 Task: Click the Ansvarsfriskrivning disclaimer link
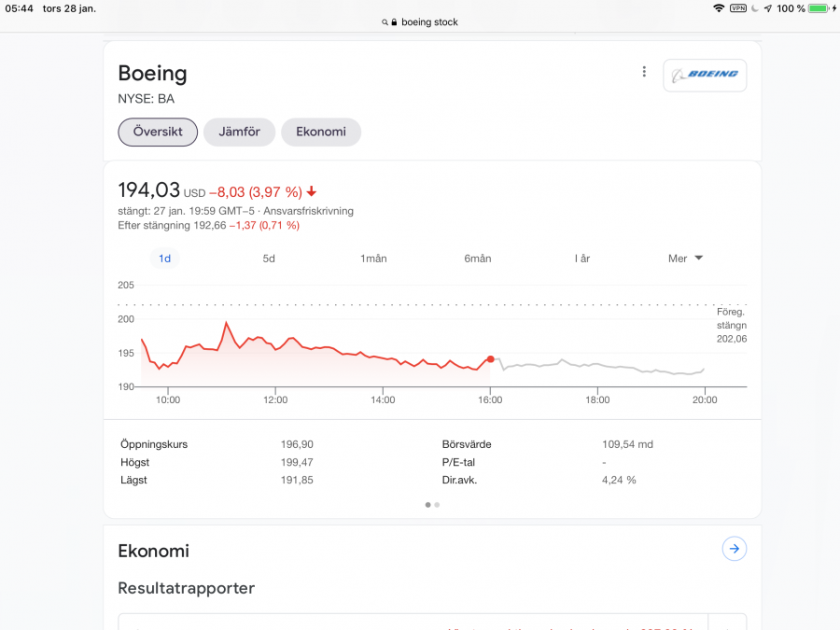point(308,211)
